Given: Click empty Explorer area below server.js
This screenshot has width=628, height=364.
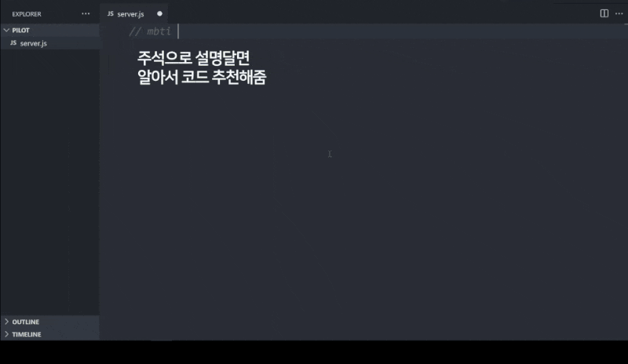Looking at the screenshot, I should tap(49, 180).
